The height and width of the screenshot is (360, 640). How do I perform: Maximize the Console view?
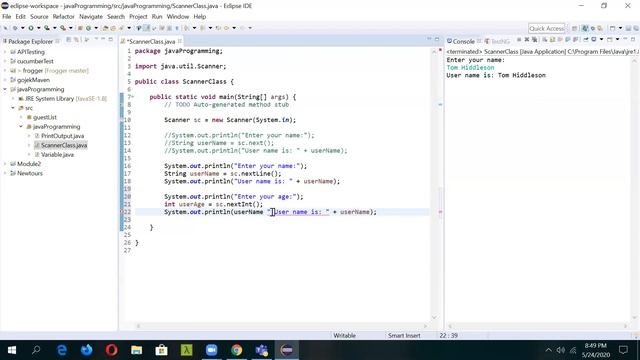[x=633, y=39]
